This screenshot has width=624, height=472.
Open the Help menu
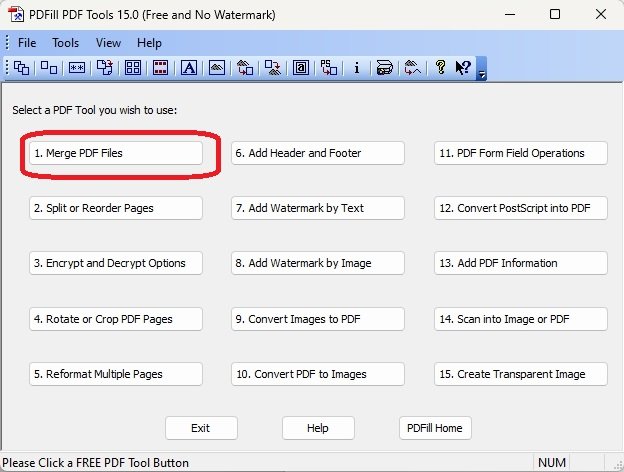149,43
